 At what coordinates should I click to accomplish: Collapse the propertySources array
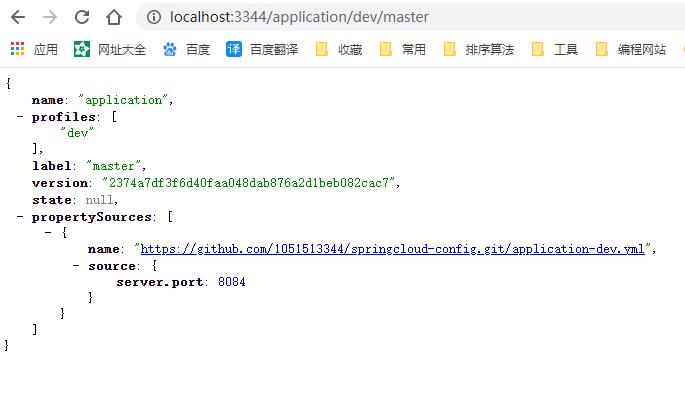pyautogui.click(x=20, y=217)
